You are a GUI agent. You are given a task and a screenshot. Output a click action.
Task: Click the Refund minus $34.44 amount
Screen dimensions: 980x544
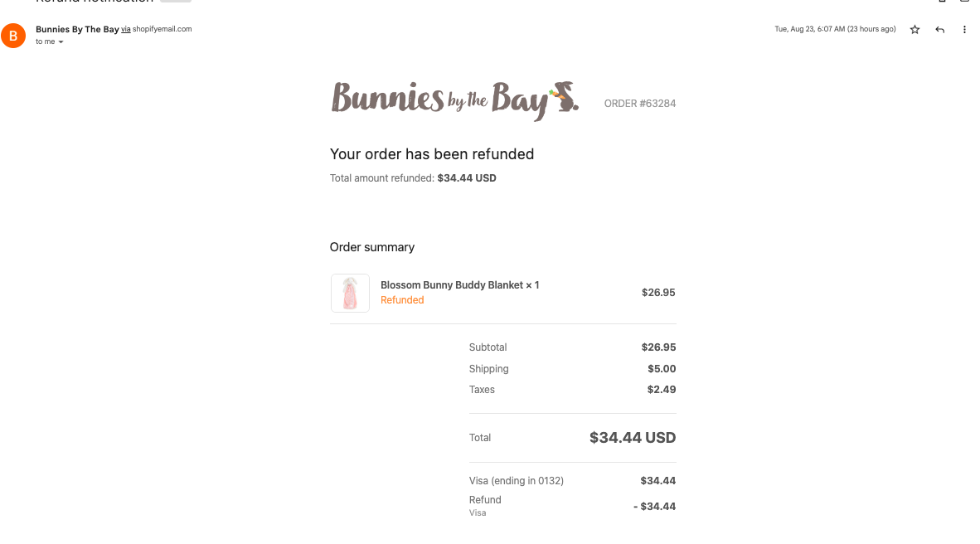click(x=654, y=507)
